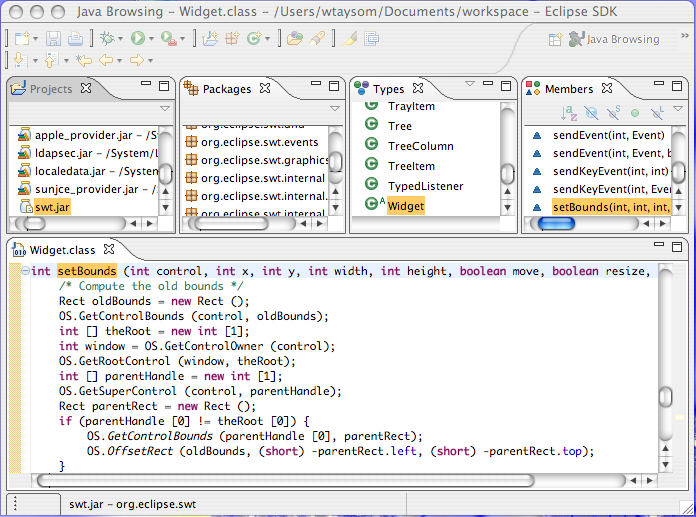The height and width of the screenshot is (517, 696).
Task: Open Next Annotation options dropdown
Action: pyautogui.click(x=35, y=60)
